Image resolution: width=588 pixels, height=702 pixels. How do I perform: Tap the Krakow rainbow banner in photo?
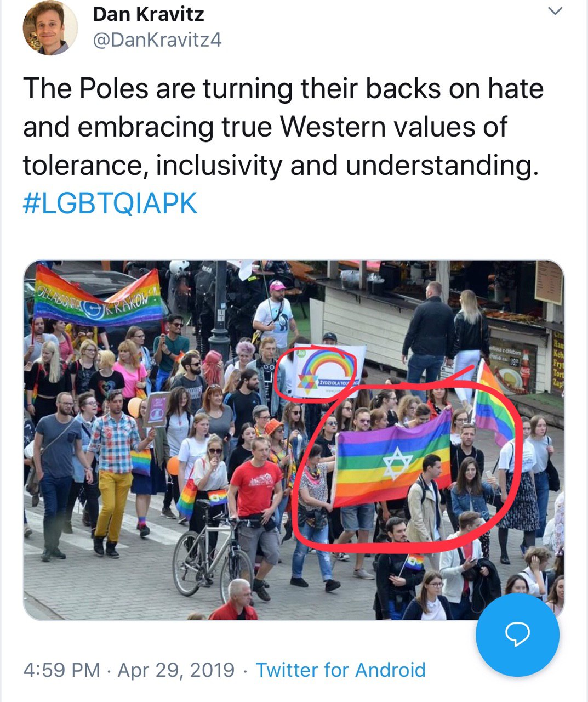(99, 297)
